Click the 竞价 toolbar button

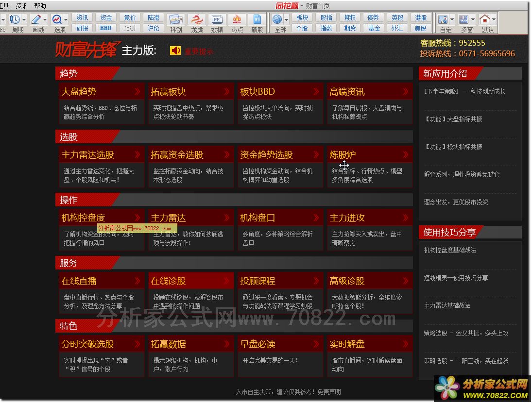[x=130, y=17]
